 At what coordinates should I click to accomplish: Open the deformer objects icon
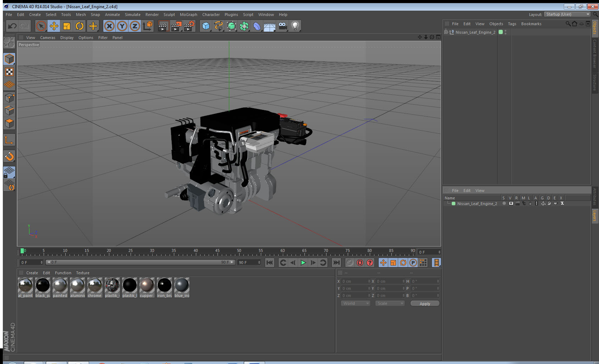[x=257, y=26]
